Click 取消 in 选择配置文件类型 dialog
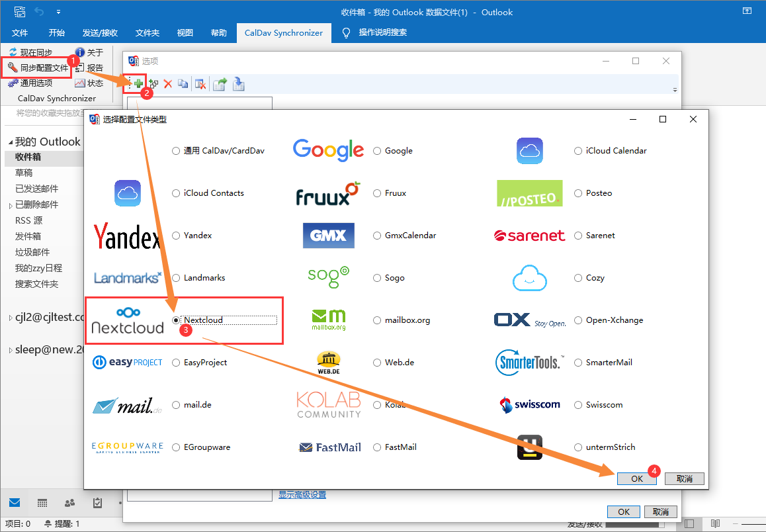The image size is (766, 532). click(684, 479)
